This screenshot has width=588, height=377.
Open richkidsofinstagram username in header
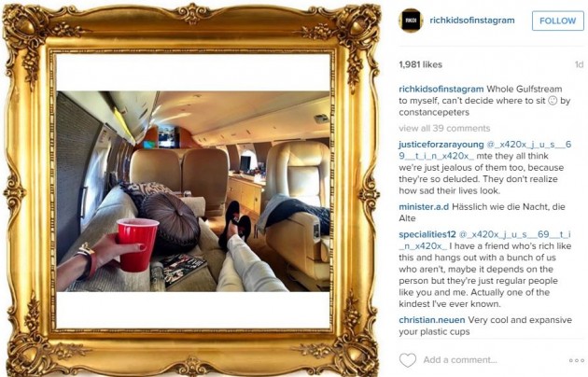coord(472,21)
